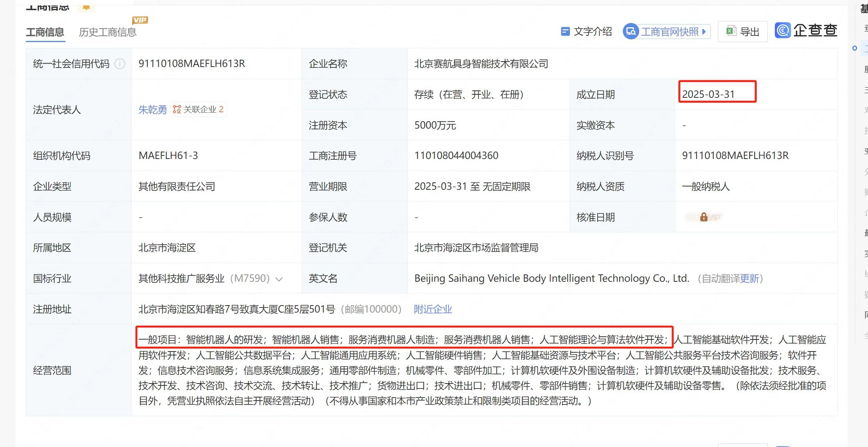Click the 附近企业 link
The image size is (868, 447).
coord(433,309)
